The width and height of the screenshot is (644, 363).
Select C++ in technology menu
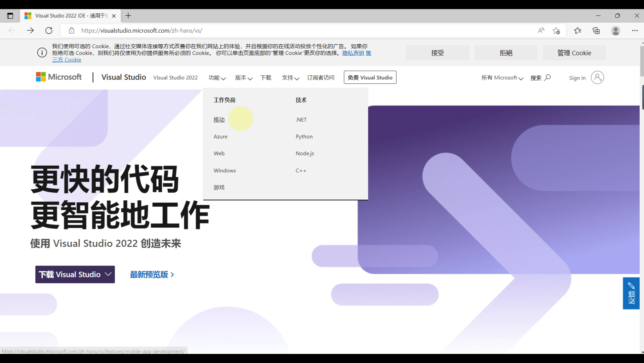[301, 170]
